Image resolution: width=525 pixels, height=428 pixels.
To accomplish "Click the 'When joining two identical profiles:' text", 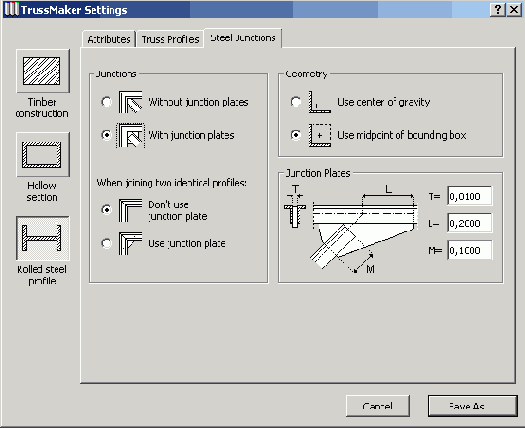I will point(171,183).
